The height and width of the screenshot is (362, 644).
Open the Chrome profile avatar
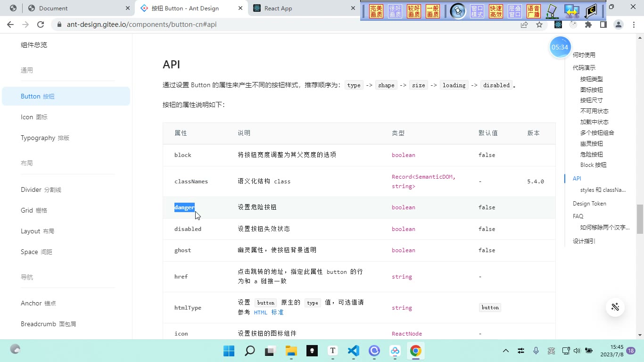click(619, 25)
